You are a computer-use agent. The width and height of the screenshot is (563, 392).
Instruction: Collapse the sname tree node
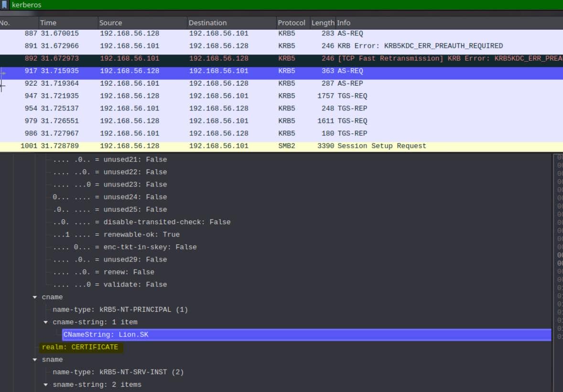click(x=35, y=359)
